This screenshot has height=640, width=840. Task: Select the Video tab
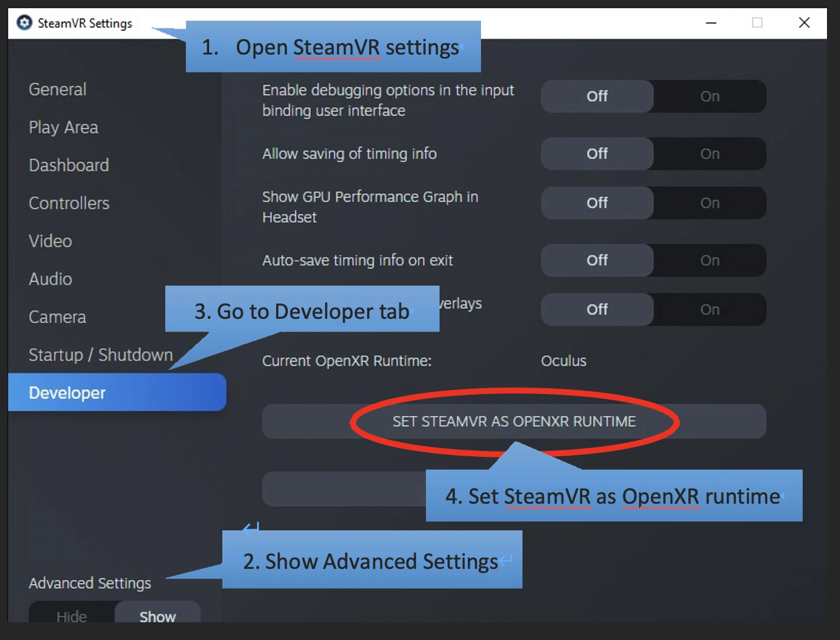[50, 241]
